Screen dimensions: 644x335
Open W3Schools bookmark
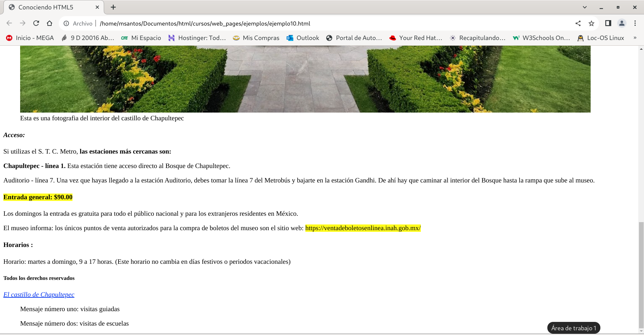542,38
